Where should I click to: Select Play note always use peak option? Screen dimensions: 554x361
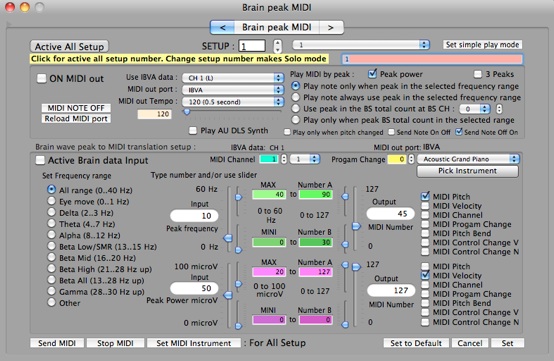coord(296,97)
